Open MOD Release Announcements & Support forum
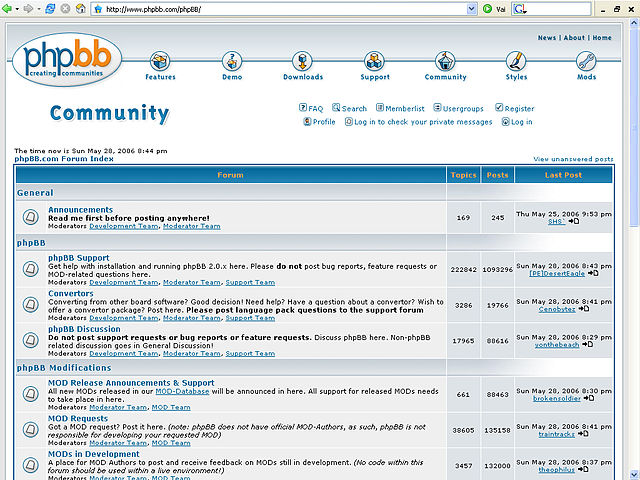This screenshot has height=480, width=640. (x=131, y=383)
